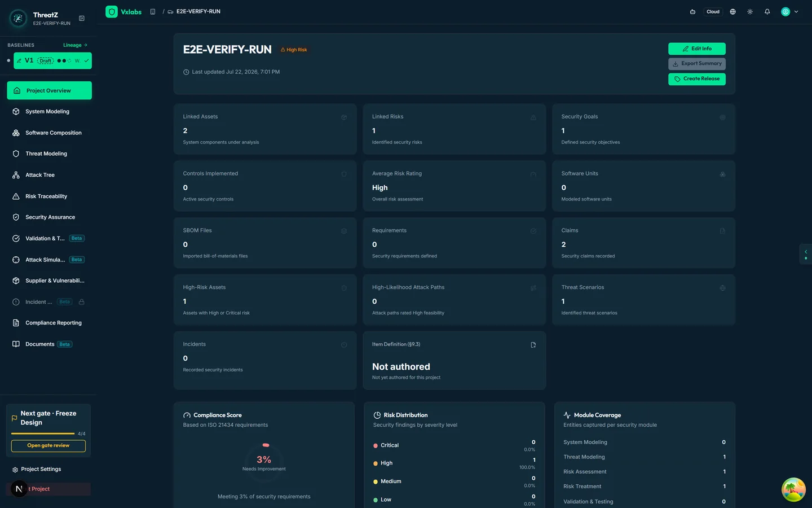Open Project Settings
The image size is (812, 508).
[50, 470]
